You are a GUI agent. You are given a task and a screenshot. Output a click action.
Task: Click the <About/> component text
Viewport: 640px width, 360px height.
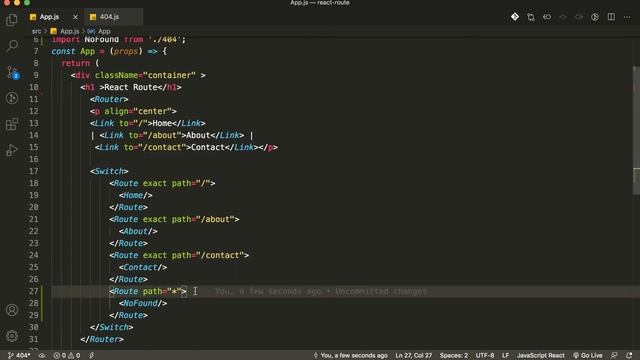138,231
